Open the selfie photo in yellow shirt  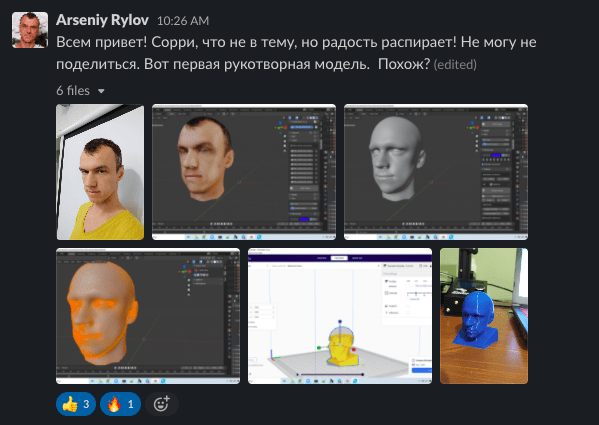point(100,172)
